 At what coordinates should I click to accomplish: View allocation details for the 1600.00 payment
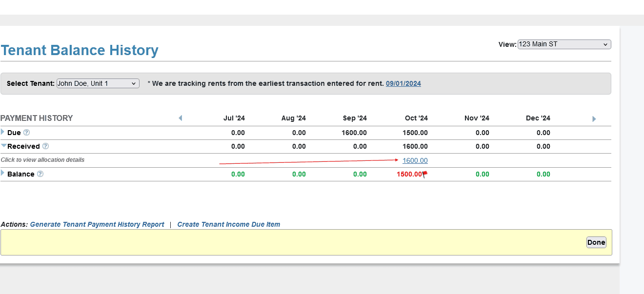pos(415,160)
